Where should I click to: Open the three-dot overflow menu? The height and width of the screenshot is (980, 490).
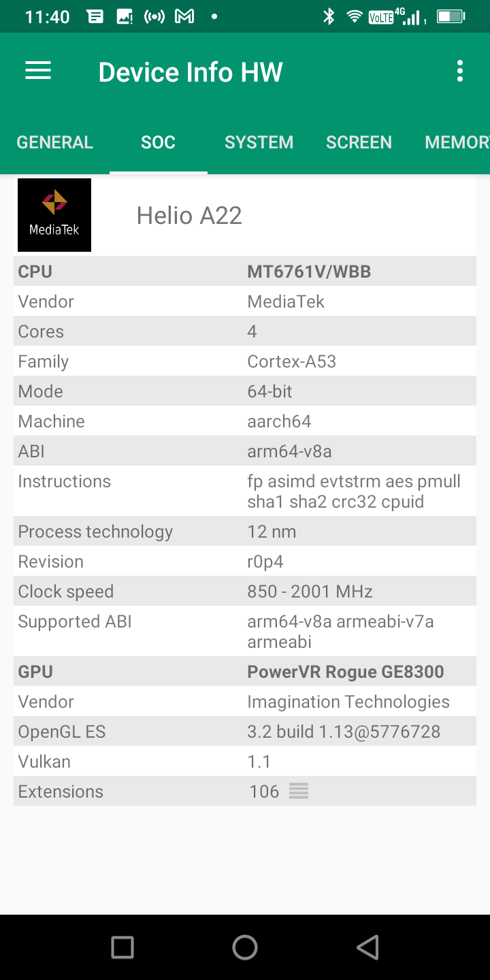[460, 71]
